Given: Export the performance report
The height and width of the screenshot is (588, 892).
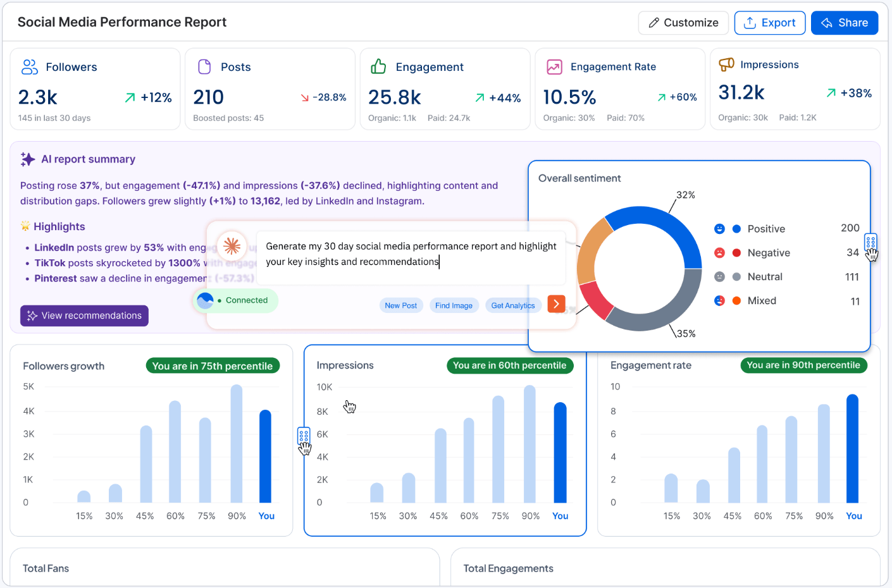Looking at the screenshot, I should tap(769, 23).
